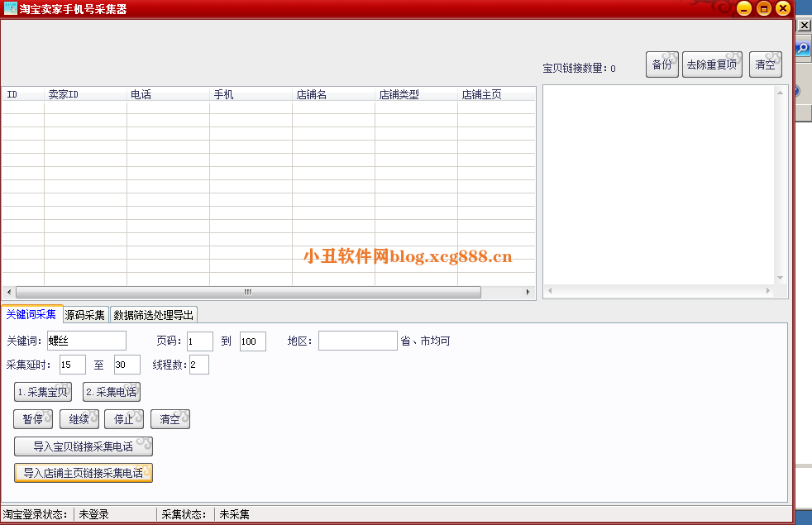Click the 继续 button

point(79,419)
